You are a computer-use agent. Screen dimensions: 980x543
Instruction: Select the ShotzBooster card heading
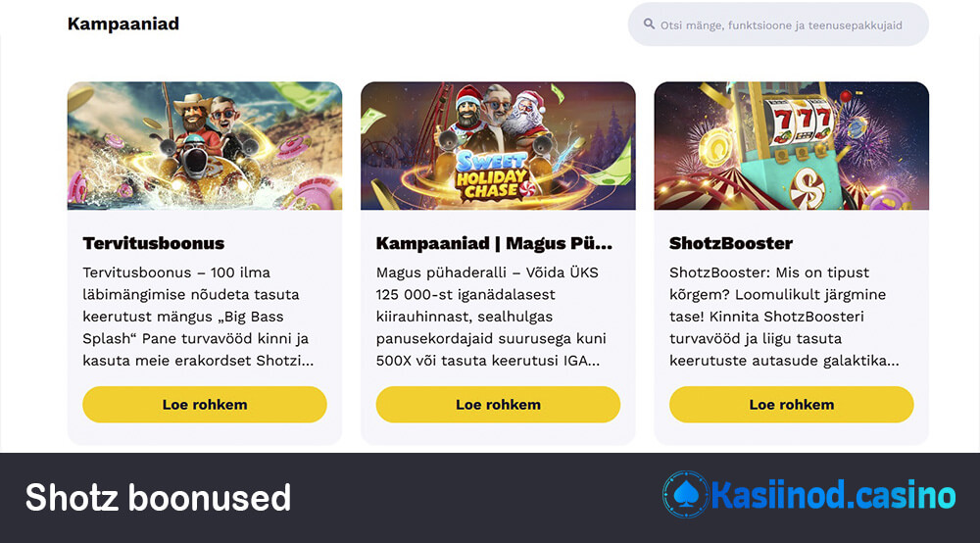(x=731, y=243)
